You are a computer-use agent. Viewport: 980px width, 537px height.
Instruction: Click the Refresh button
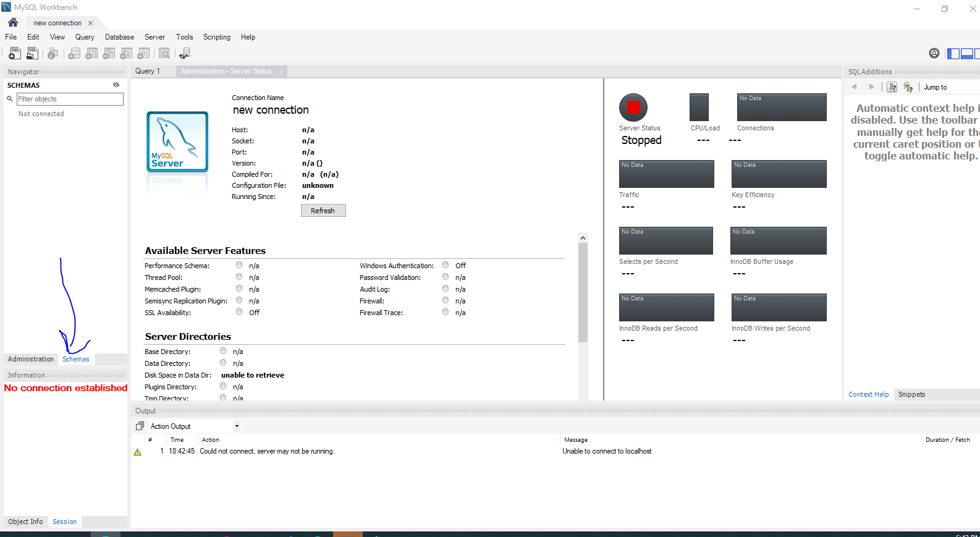(323, 211)
